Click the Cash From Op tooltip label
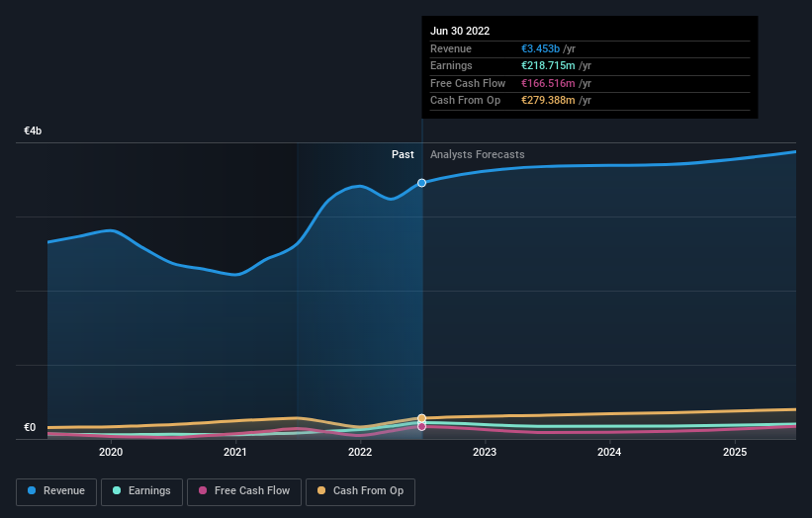Viewport: 812px width, 518px height. (x=466, y=101)
